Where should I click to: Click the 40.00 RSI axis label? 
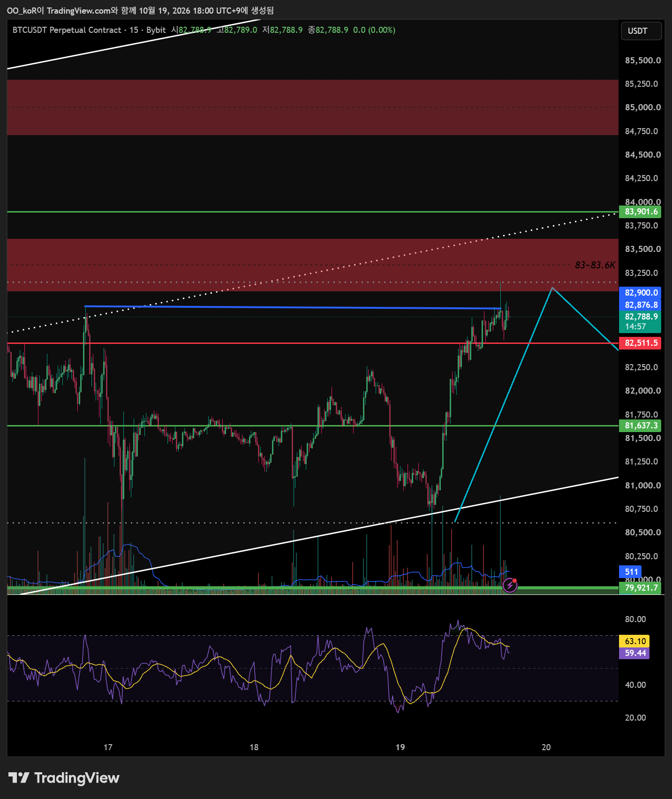click(635, 685)
